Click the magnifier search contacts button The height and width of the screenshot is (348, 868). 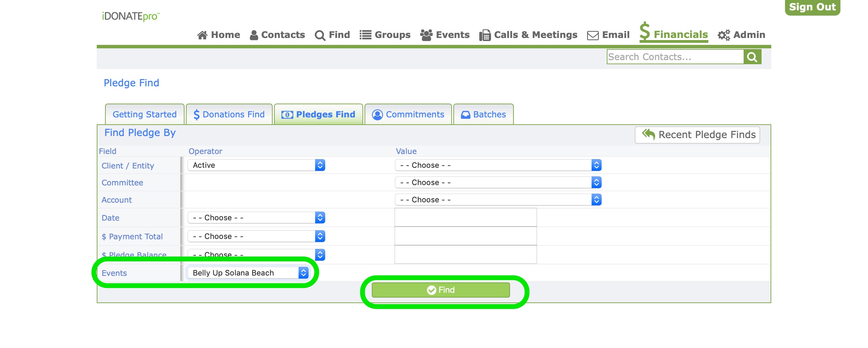(752, 57)
